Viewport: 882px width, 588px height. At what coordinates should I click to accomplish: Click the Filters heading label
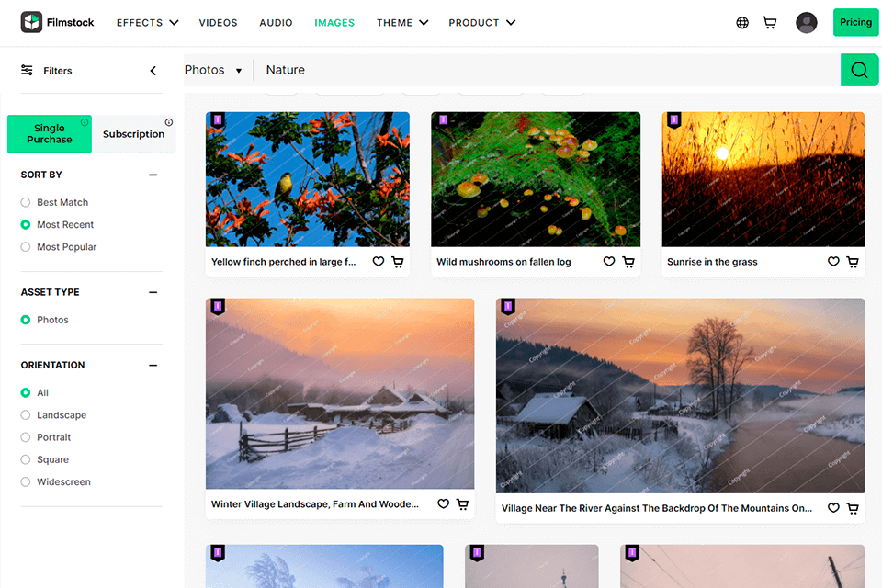(57, 71)
